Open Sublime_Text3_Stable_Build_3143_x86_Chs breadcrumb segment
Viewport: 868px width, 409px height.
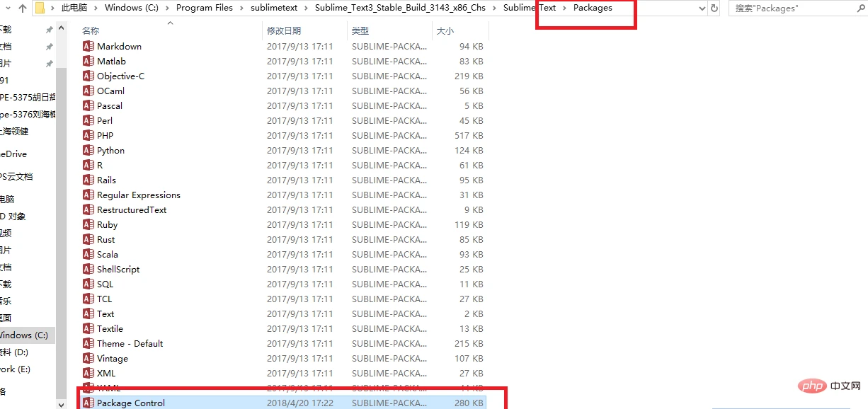(x=401, y=8)
